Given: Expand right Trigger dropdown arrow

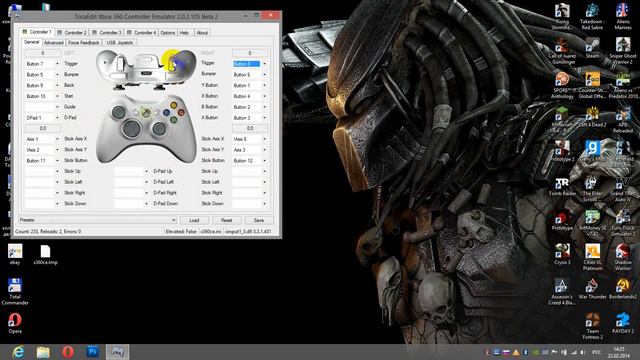Looking at the screenshot, I should pyautogui.click(x=264, y=64).
